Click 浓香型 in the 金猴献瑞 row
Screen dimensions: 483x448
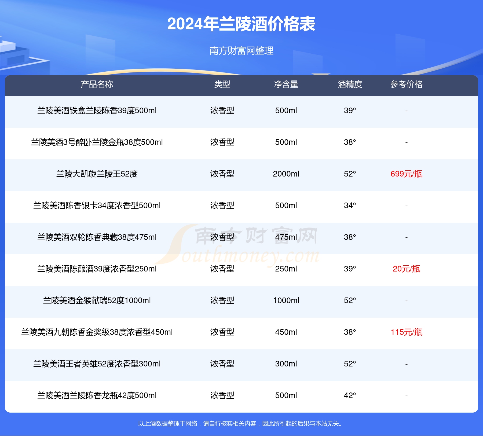222,300
